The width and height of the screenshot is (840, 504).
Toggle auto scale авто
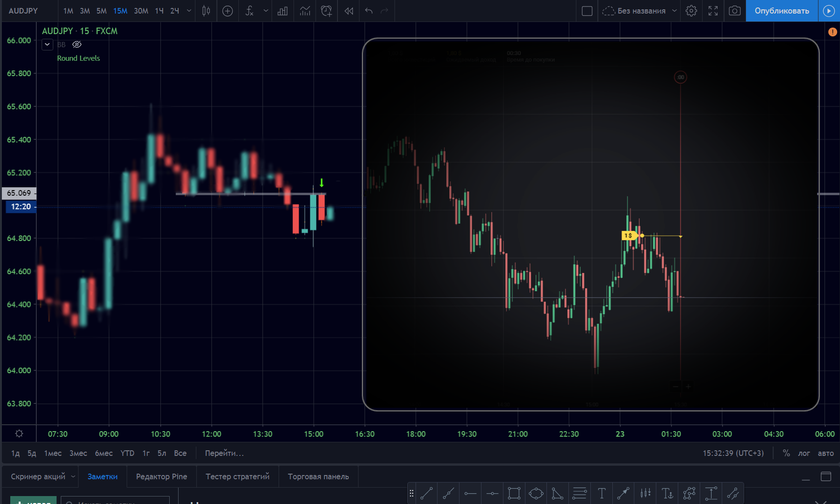coord(826,453)
